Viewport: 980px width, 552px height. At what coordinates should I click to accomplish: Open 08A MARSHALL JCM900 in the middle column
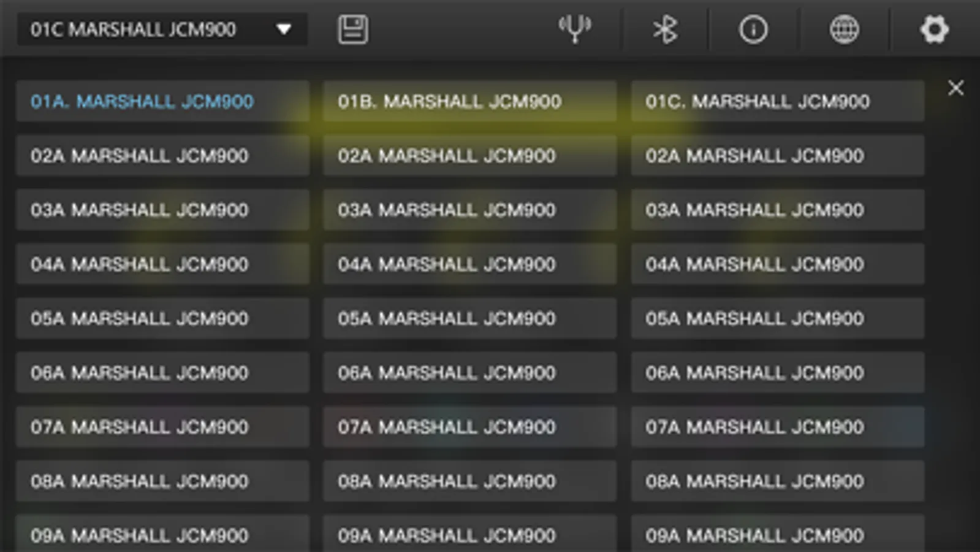point(470,481)
